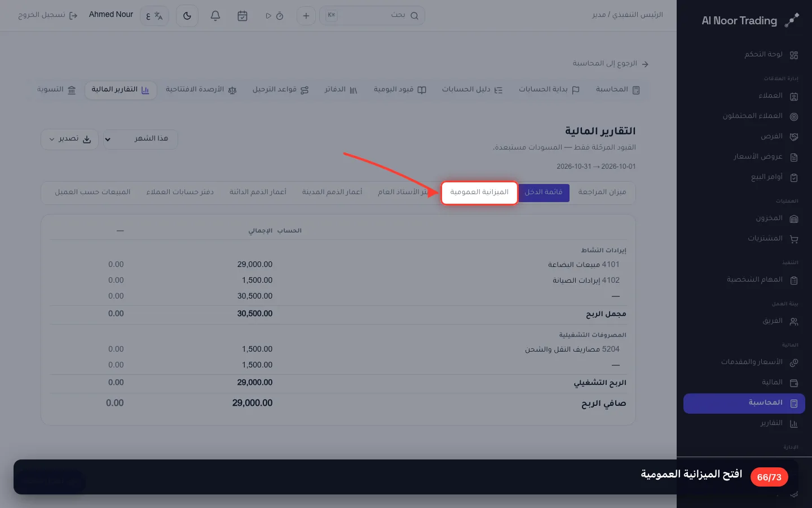Open the notifications bell
This screenshot has height=508, width=812.
[x=215, y=16]
